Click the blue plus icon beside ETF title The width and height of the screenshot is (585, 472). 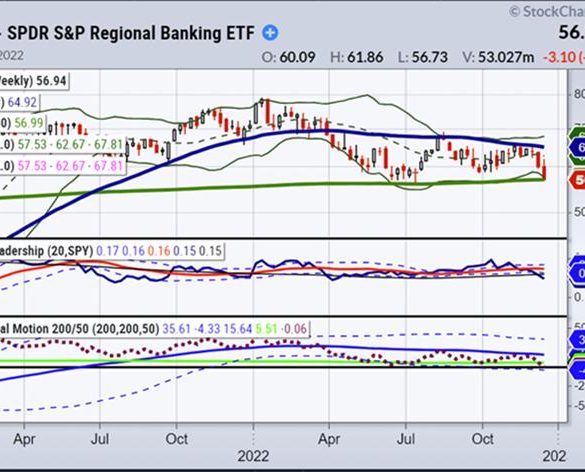point(270,33)
